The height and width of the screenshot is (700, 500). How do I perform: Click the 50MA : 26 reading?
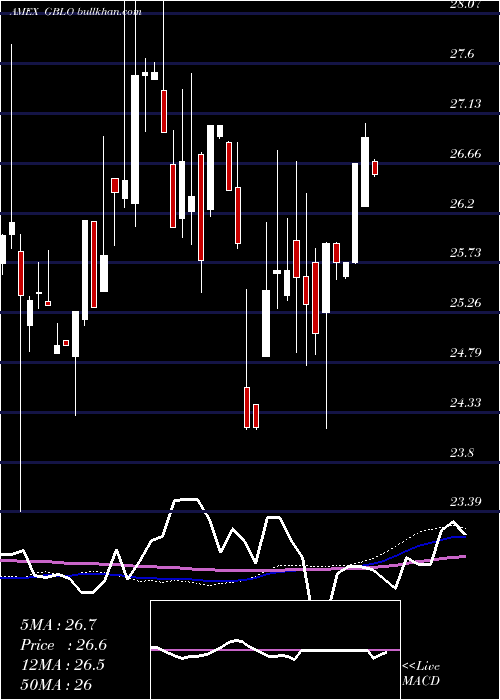56,684
